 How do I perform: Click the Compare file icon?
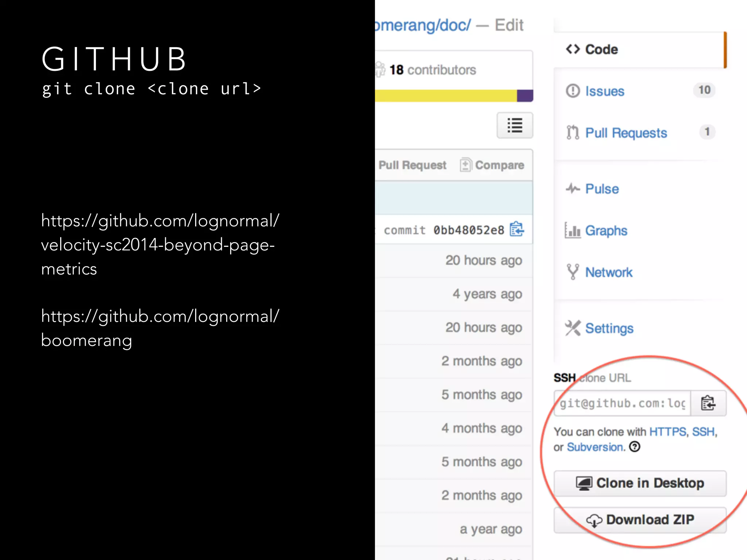(x=465, y=165)
